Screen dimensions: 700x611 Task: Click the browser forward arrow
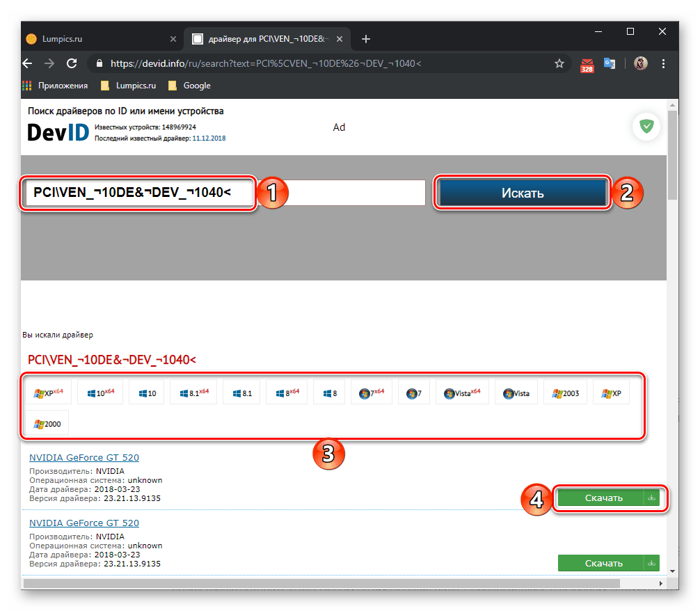49,63
